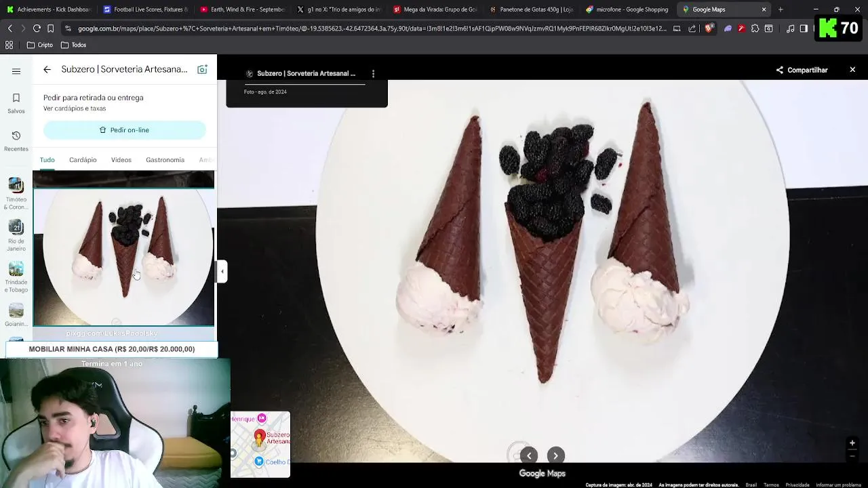Open site information icon in address bar
Viewport: 868px width, 488px height.
pyautogui.click(x=68, y=28)
